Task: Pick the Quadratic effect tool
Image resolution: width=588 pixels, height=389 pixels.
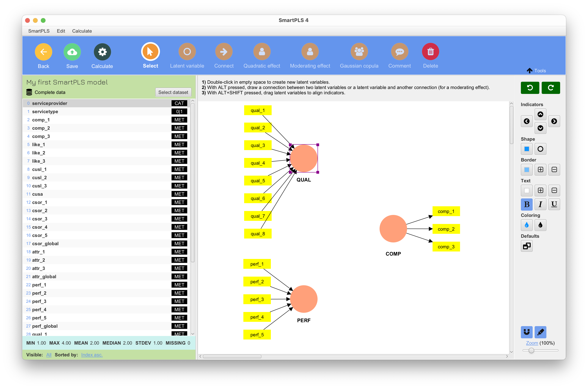Action: (x=262, y=52)
